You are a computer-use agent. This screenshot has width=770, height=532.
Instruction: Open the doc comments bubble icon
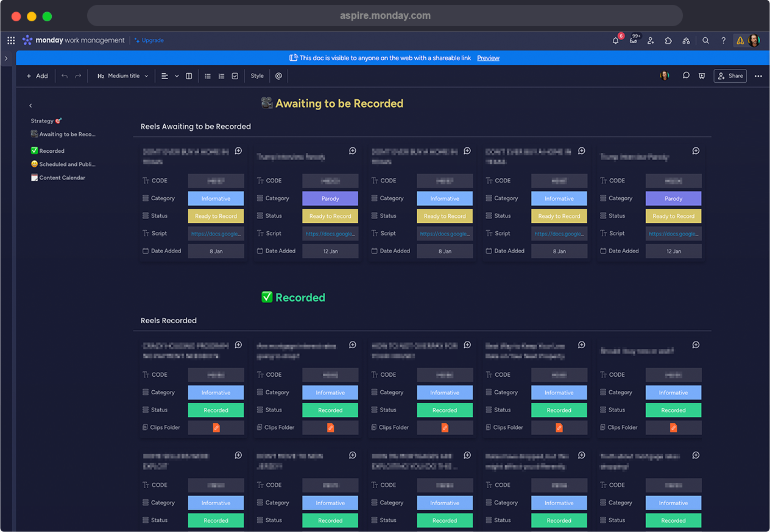pyautogui.click(x=686, y=76)
